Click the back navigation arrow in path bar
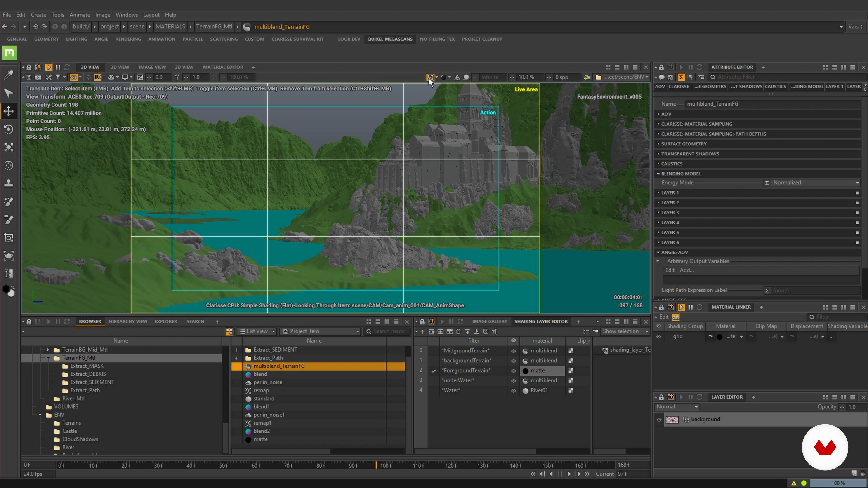Image resolution: width=868 pixels, height=488 pixels. click(x=5, y=27)
